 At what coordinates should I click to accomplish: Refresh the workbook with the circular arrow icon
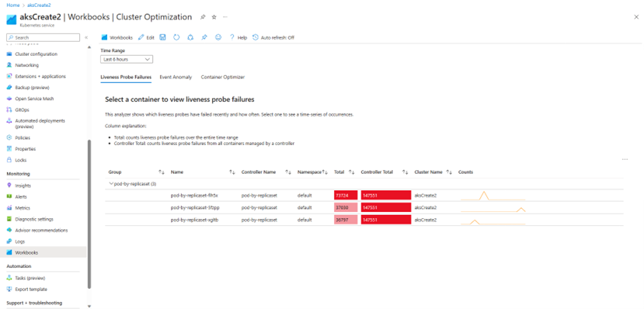coord(176,37)
